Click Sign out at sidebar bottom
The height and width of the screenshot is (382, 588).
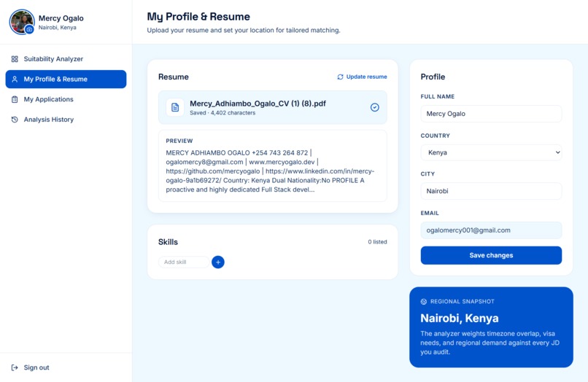66,367
